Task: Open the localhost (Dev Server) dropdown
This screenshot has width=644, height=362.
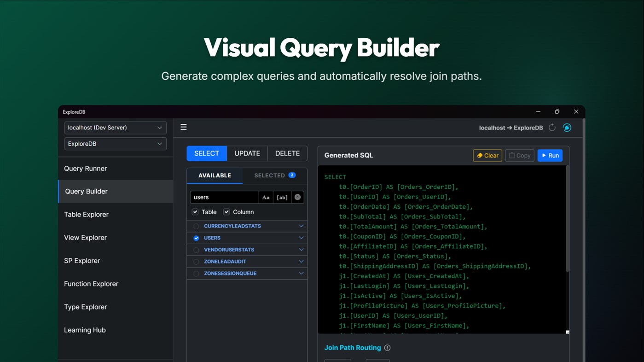Action: pyautogui.click(x=115, y=128)
